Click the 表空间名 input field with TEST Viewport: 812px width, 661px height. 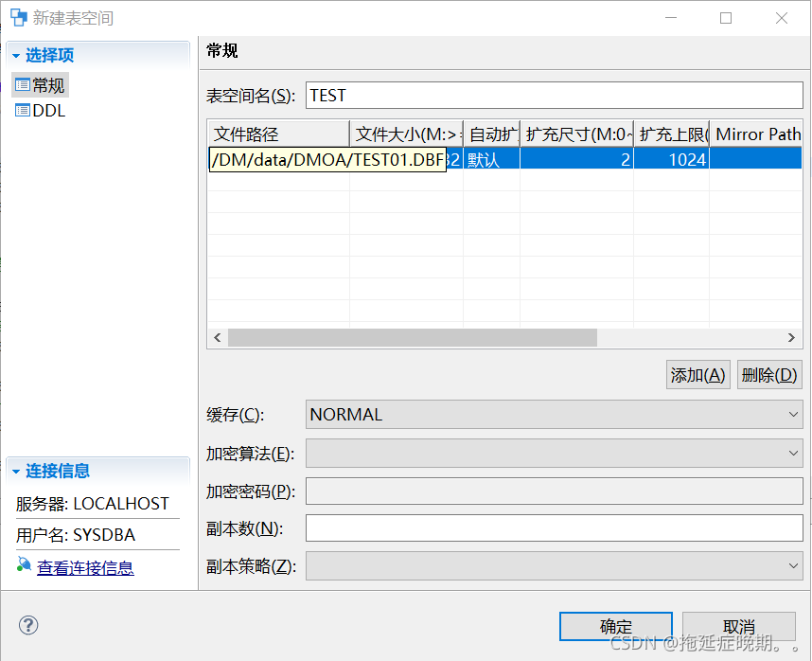554,96
